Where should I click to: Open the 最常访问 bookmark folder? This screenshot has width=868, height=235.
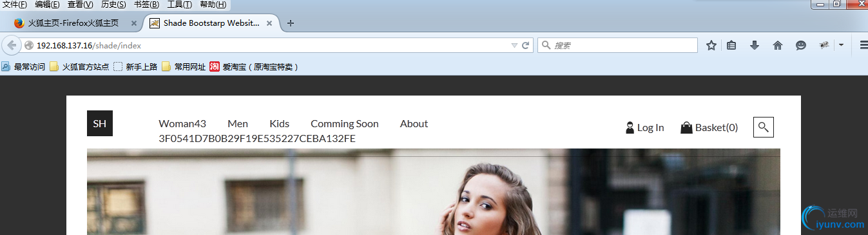pyautogui.click(x=23, y=66)
